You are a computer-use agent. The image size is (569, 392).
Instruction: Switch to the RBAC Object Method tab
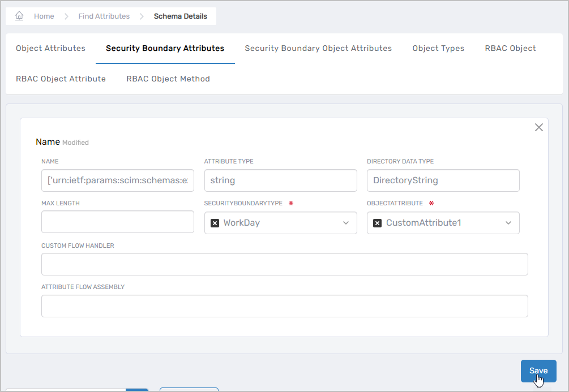[x=168, y=79]
